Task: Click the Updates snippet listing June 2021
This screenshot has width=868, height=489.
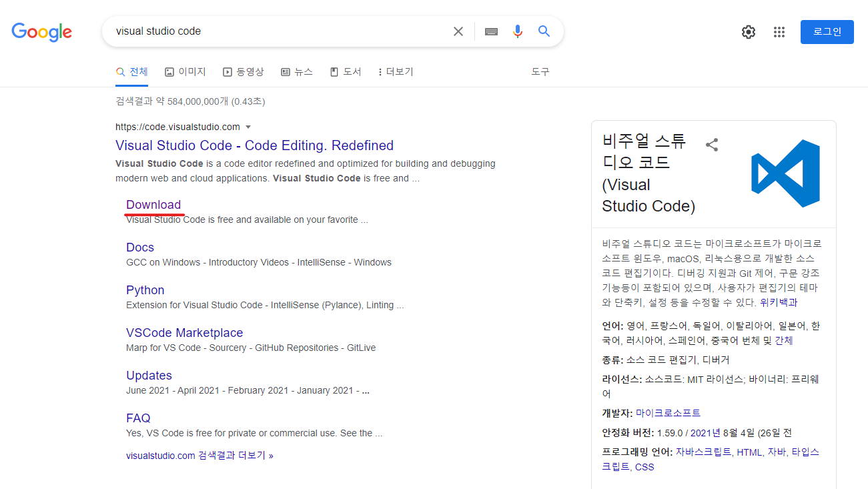Action: click(248, 390)
